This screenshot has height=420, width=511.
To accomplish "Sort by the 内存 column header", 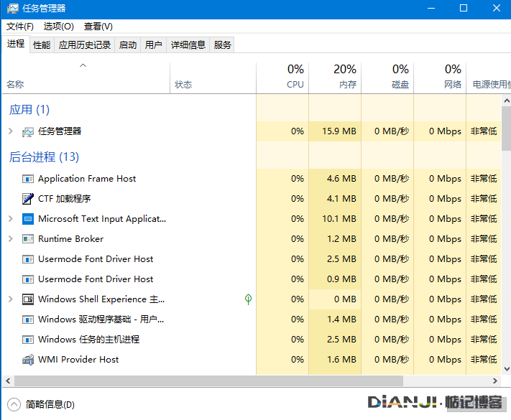I will point(335,78).
